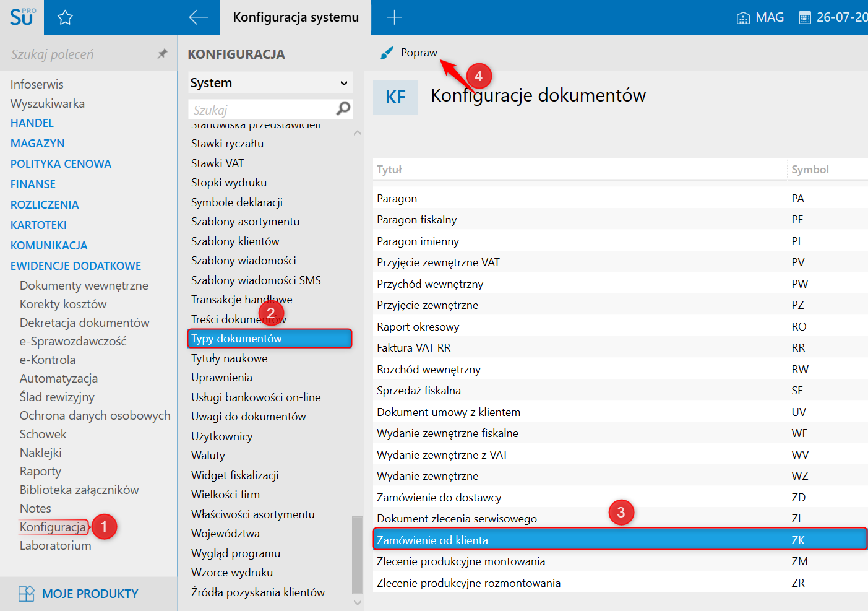Open the POLITYKA CENOWA section
Screen dimensions: 868x611
[61, 164]
